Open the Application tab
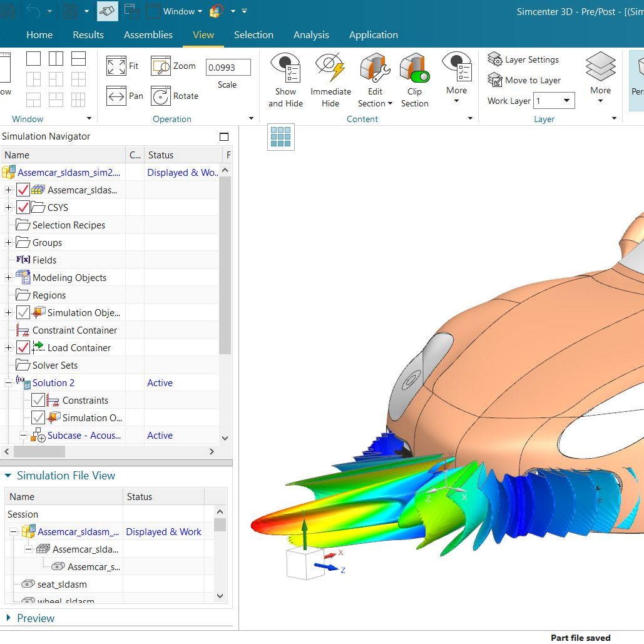Viewport: 644px width, 644px height. (374, 35)
